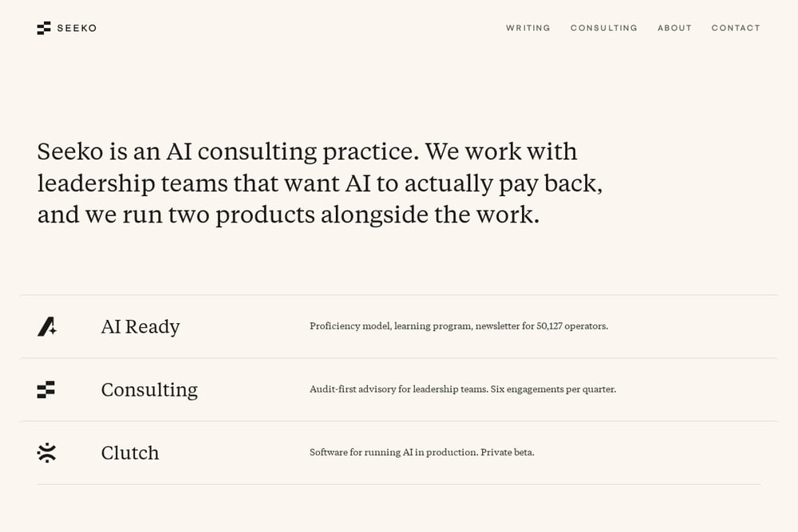Click the Audit-first advisory description text
The width and height of the screenshot is (798, 532).
463,389
